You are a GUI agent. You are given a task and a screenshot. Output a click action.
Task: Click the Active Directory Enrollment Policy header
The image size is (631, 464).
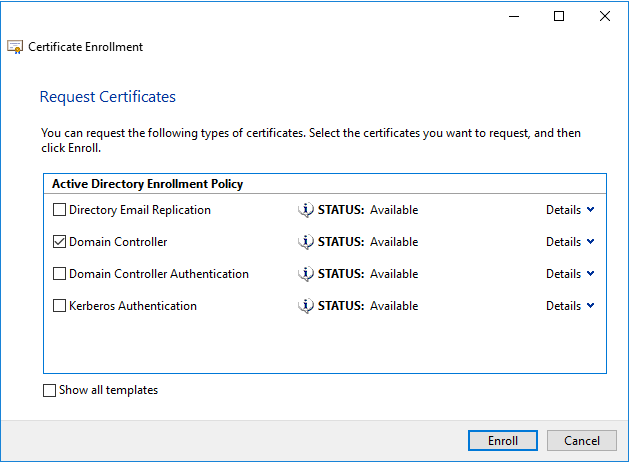click(147, 184)
